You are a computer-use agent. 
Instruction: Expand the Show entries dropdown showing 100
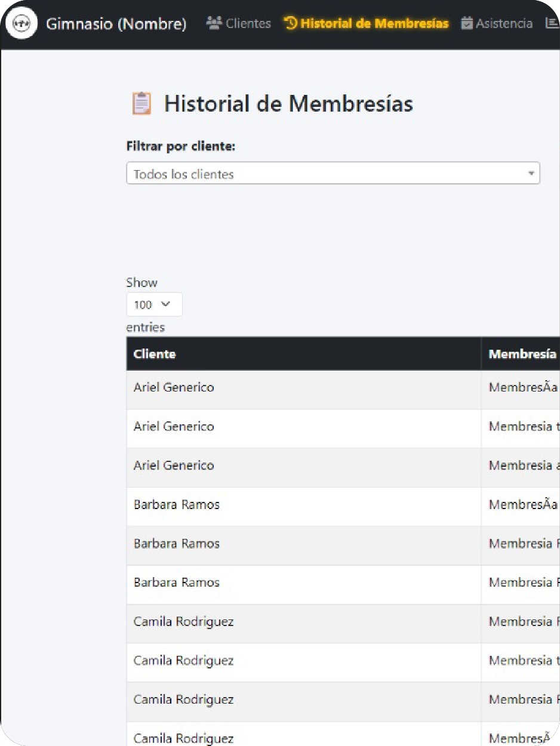point(154,304)
